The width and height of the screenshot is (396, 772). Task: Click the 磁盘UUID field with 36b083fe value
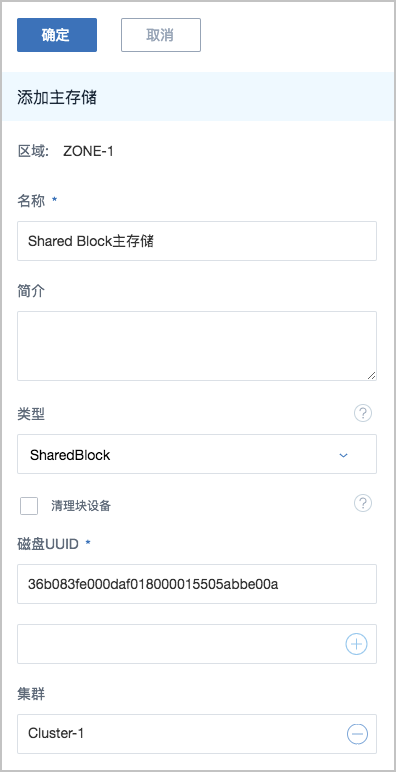point(197,584)
